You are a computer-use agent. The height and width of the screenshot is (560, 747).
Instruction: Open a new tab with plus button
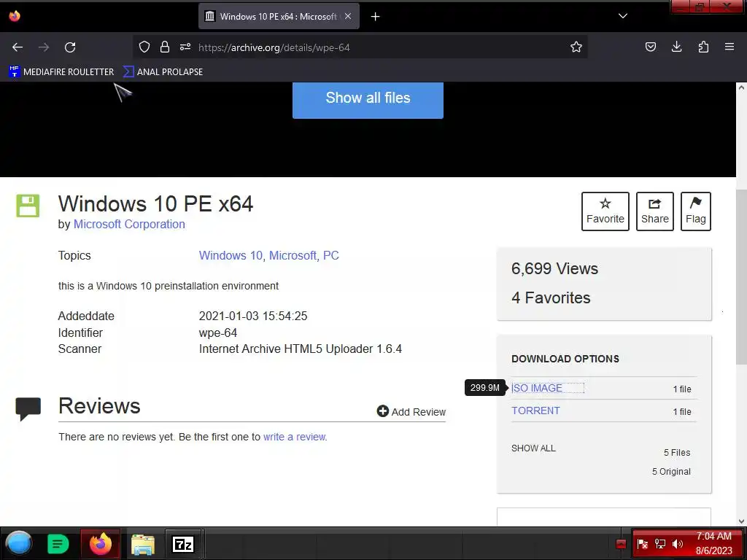[x=376, y=17]
